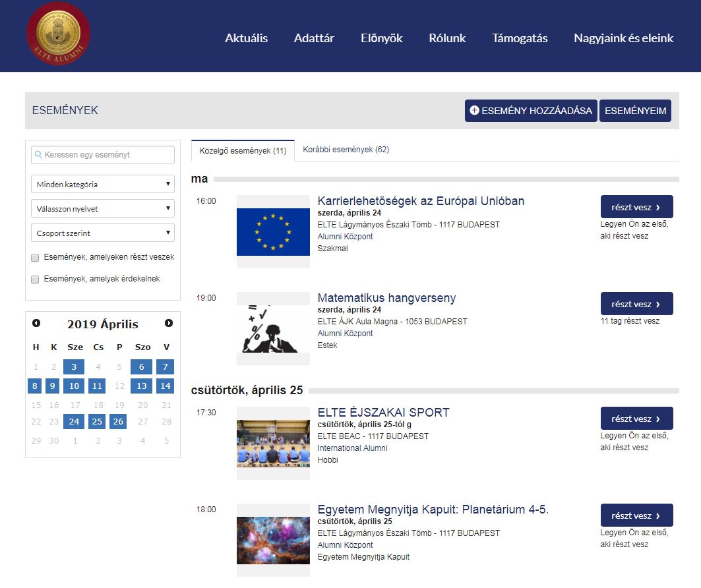Select April 9 in the calendar

(52, 386)
